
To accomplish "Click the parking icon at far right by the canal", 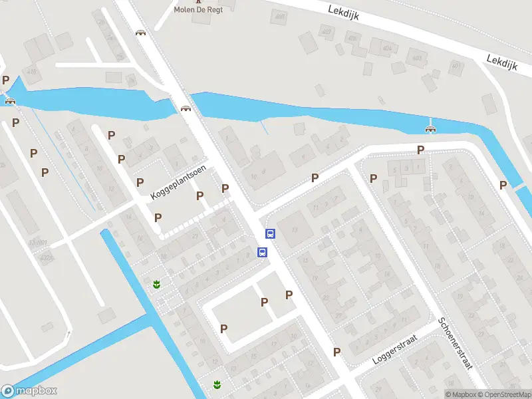I will (503, 185).
